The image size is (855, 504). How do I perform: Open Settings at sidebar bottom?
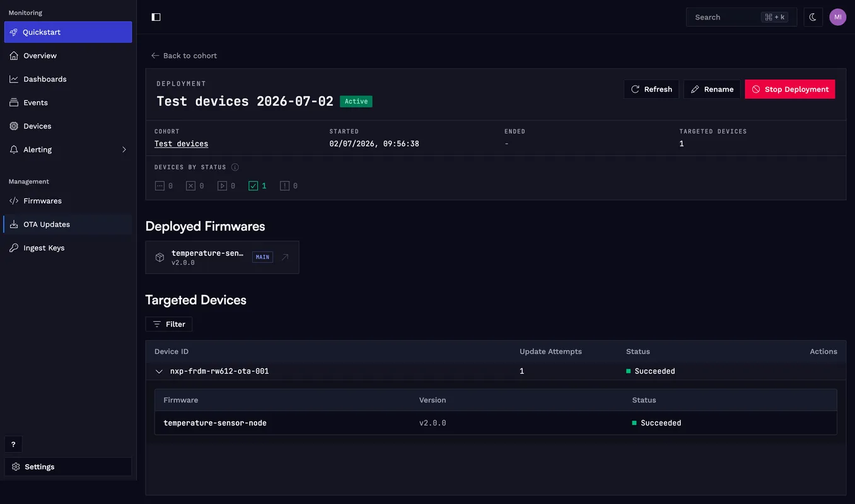68,467
